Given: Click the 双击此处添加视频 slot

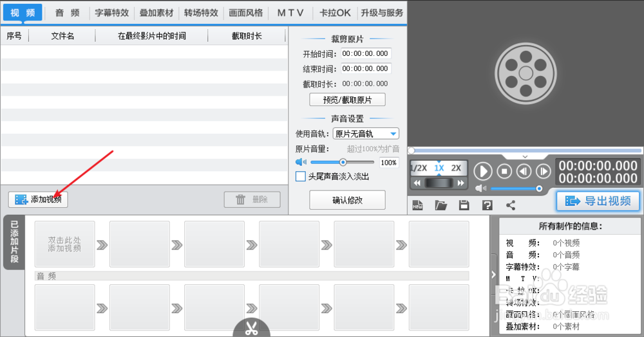Looking at the screenshot, I should tap(65, 244).
